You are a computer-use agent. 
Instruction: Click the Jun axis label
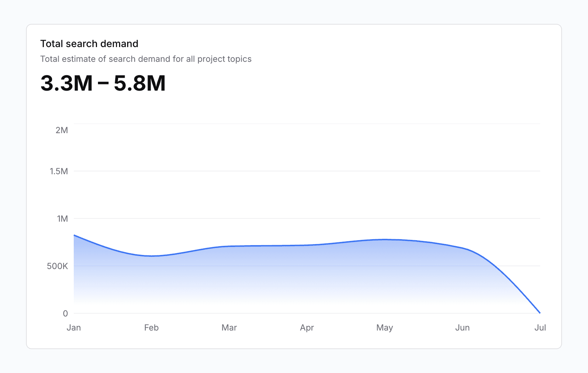[x=463, y=327]
